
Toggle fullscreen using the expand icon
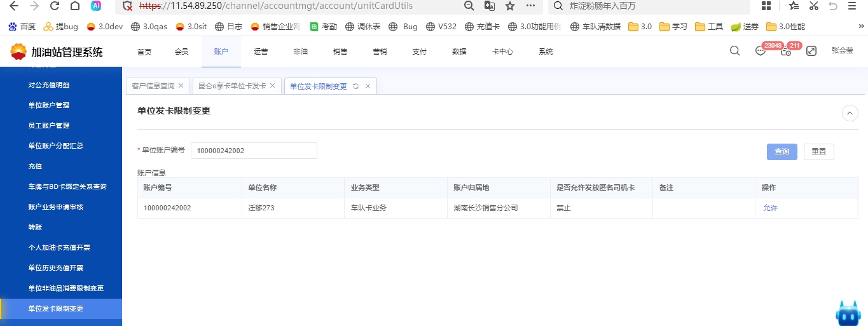(x=811, y=51)
